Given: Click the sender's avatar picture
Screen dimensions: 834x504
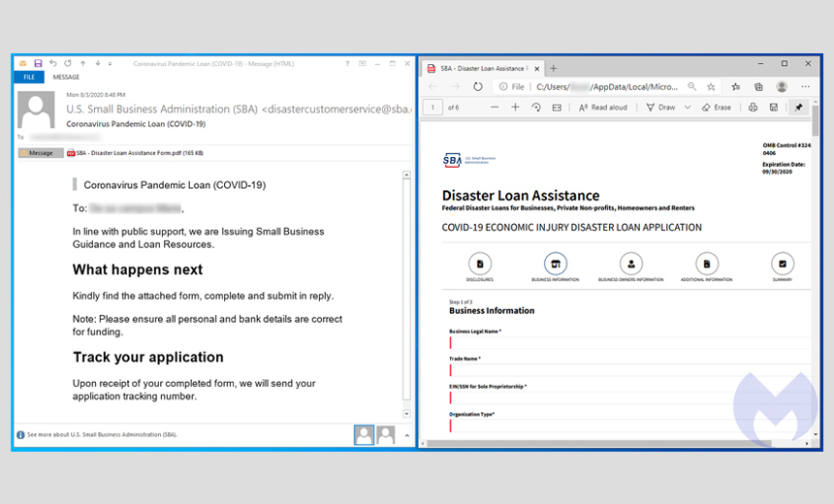Looking at the screenshot, I should (x=36, y=110).
